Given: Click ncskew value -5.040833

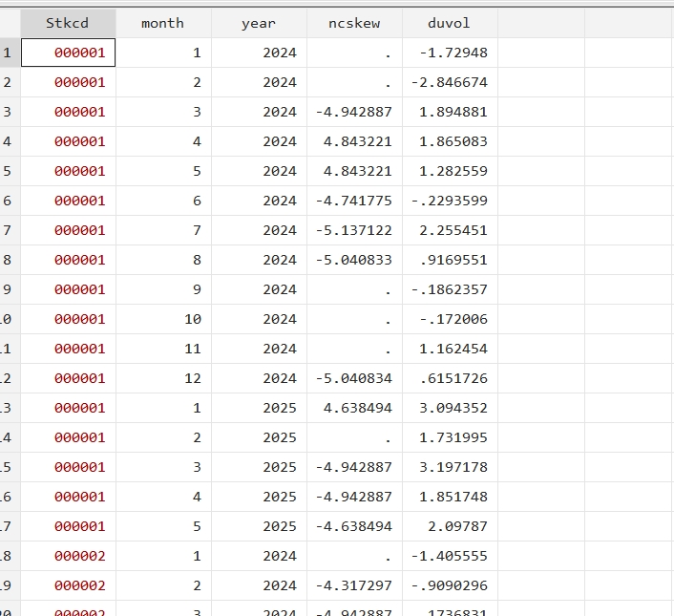Looking at the screenshot, I should point(354,260).
